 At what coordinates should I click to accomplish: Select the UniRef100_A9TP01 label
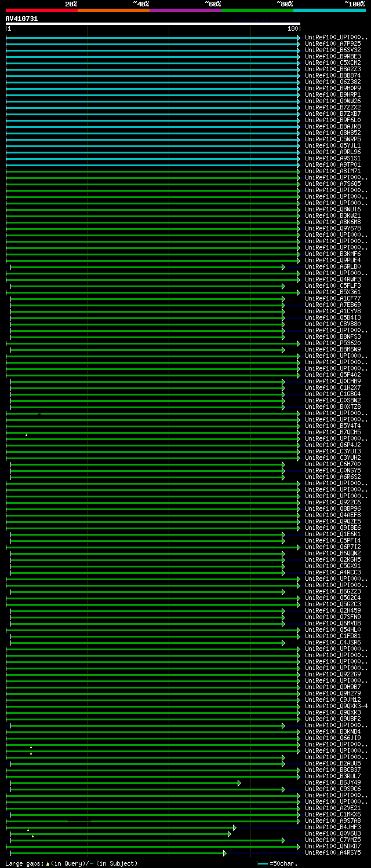click(x=333, y=164)
